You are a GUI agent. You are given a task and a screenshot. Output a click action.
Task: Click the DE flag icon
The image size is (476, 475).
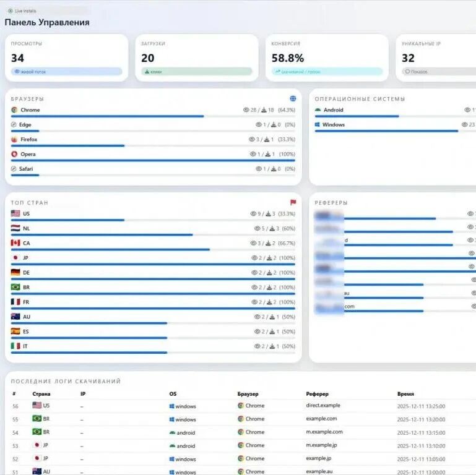15,272
